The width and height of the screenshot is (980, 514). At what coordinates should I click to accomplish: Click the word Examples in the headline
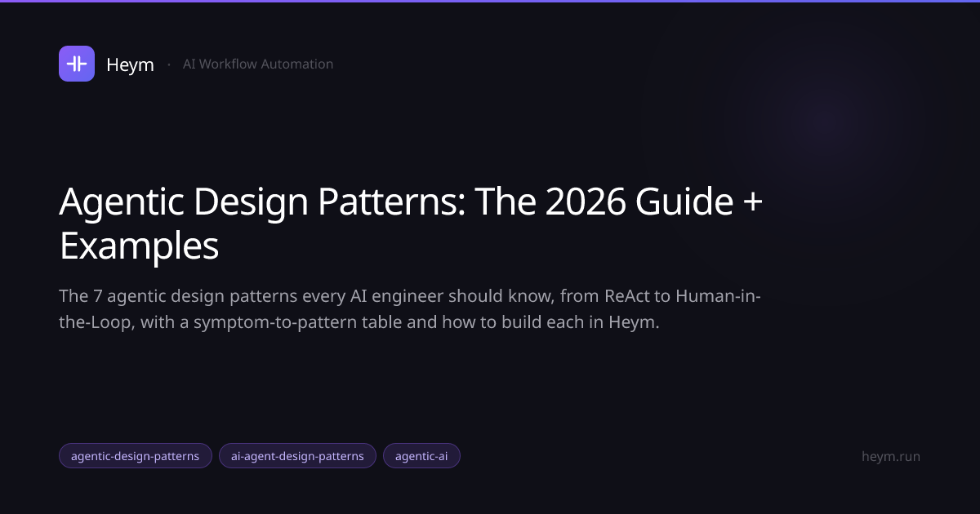click(139, 246)
